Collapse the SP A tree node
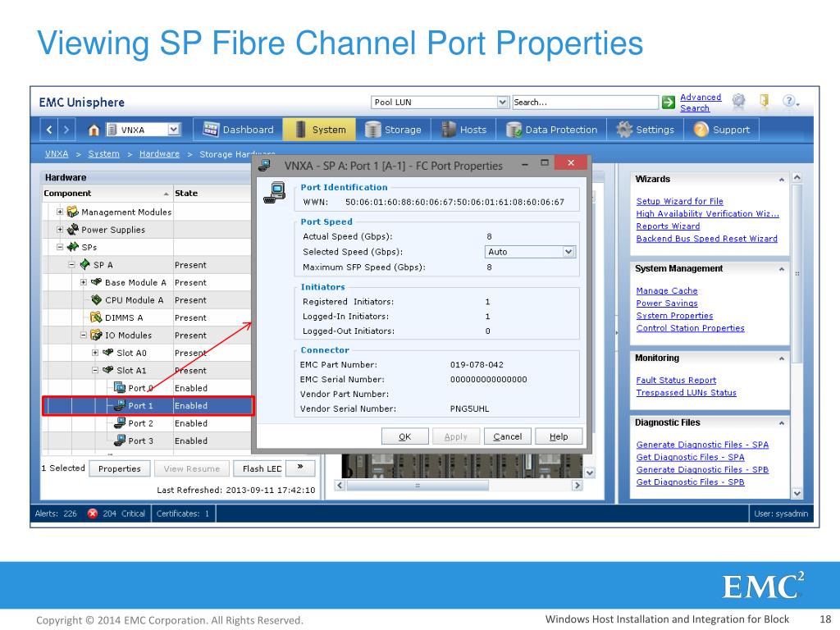The image size is (840, 630). [x=72, y=265]
